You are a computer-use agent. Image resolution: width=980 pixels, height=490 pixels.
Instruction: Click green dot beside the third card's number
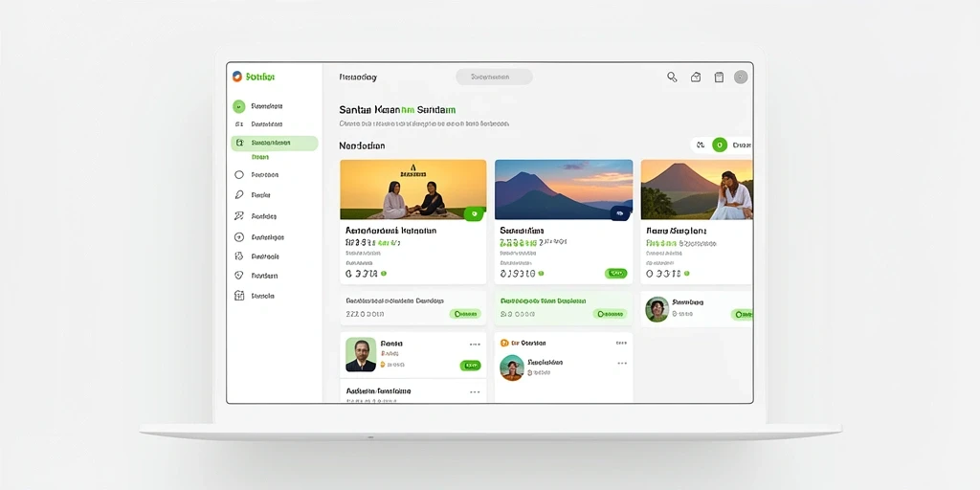click(686, 274)
